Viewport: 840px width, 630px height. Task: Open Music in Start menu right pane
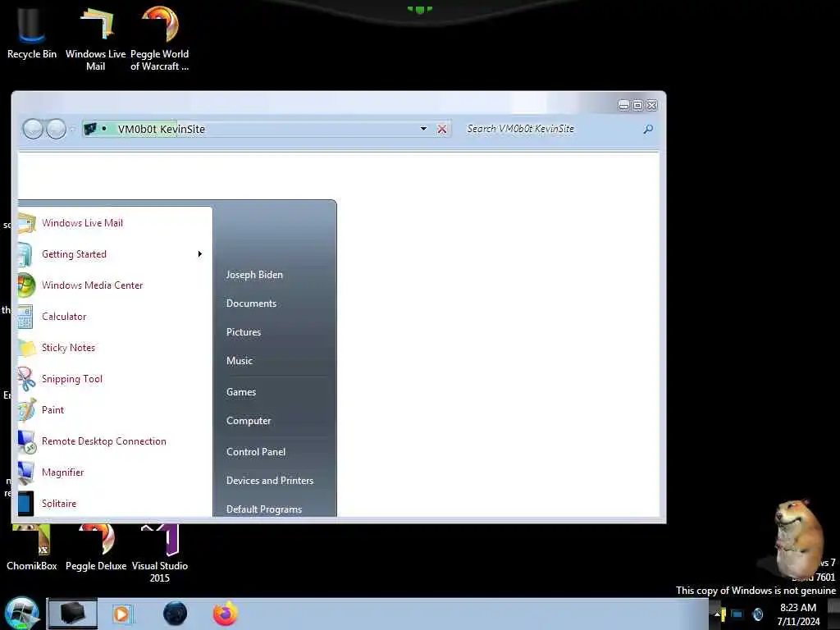pyautogui.click(x=240, y=361)
